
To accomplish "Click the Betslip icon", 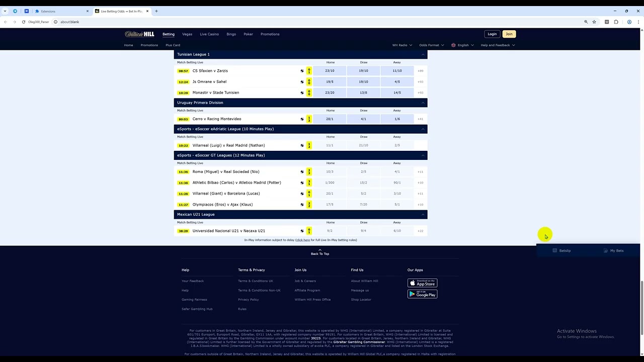I will [554, 250].
